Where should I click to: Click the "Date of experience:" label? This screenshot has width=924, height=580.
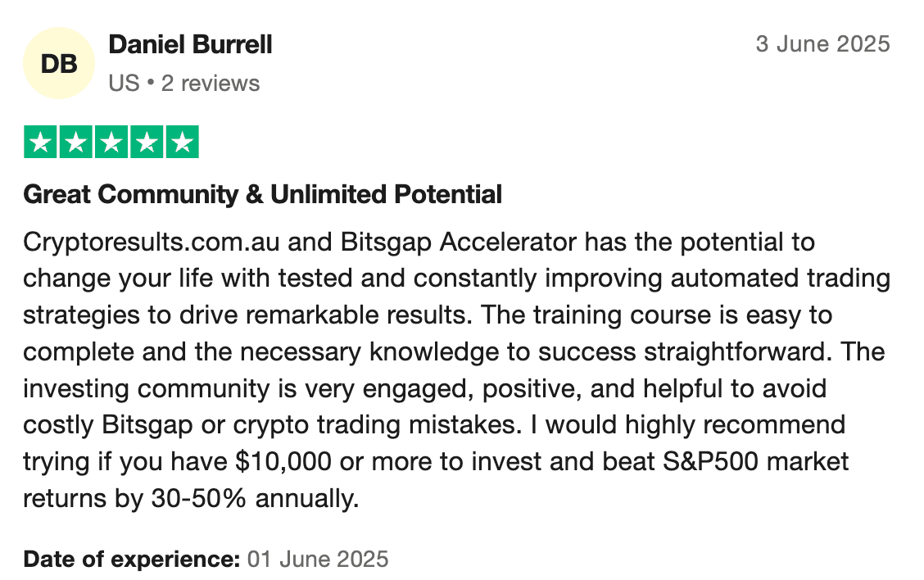pyautogui.click(x=131, y=560)
